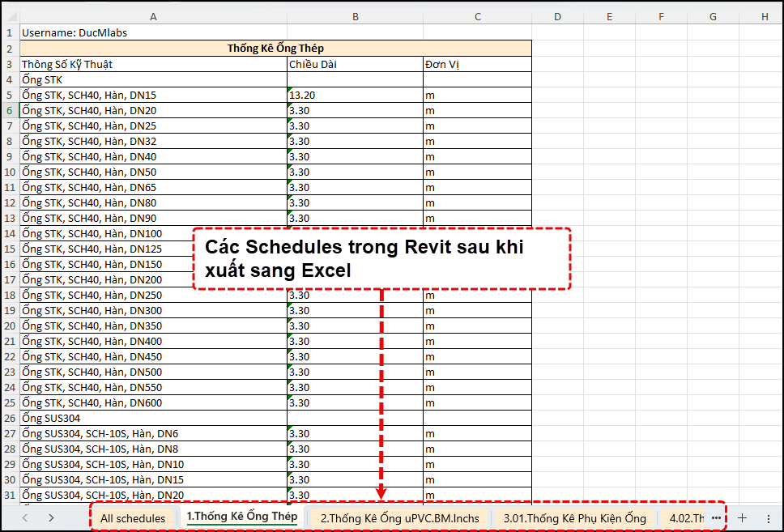Select the Ống SUS304 group cell

click(153, 418)
